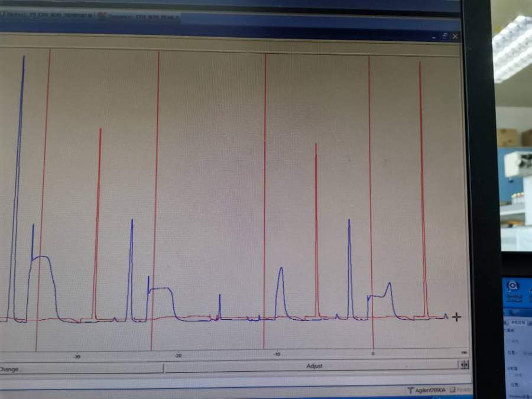The image size is (532, 399).
Task: Click the -20 label on the time axis
Action: point(178,356)
